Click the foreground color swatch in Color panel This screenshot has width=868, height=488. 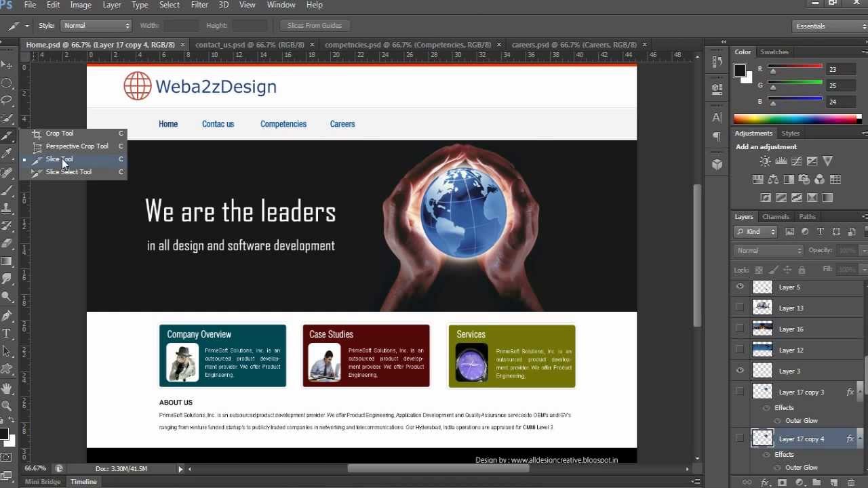coord(740,70)
